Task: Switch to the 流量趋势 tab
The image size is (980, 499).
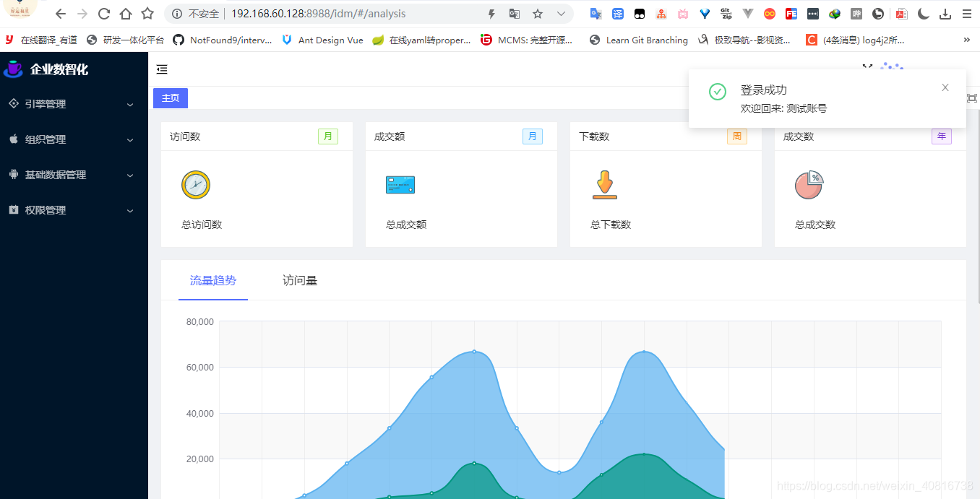Action: click(x=213, y=280)
